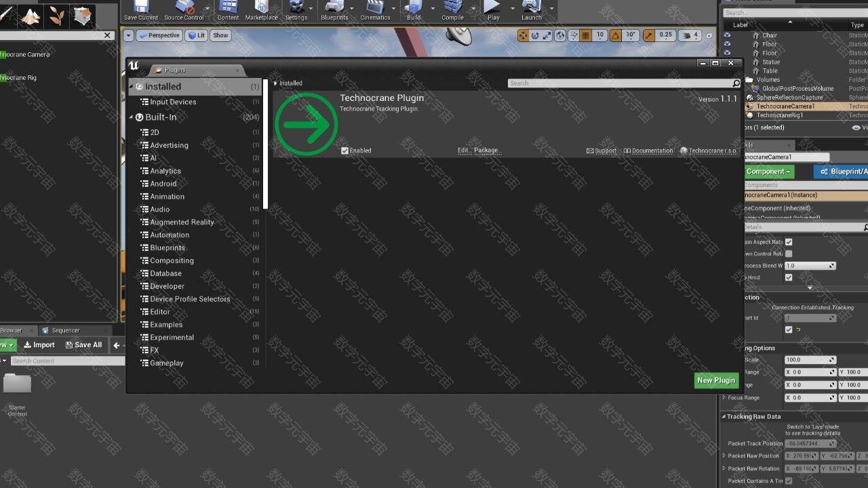
Task: Click the Compile toolbar icon
Action: (x=452, y=10)
